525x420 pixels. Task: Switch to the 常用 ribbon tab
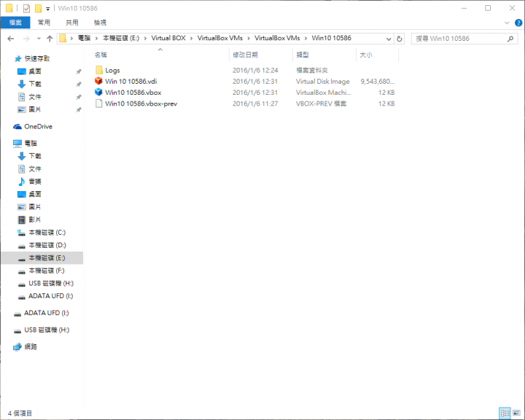pos(44,23)
